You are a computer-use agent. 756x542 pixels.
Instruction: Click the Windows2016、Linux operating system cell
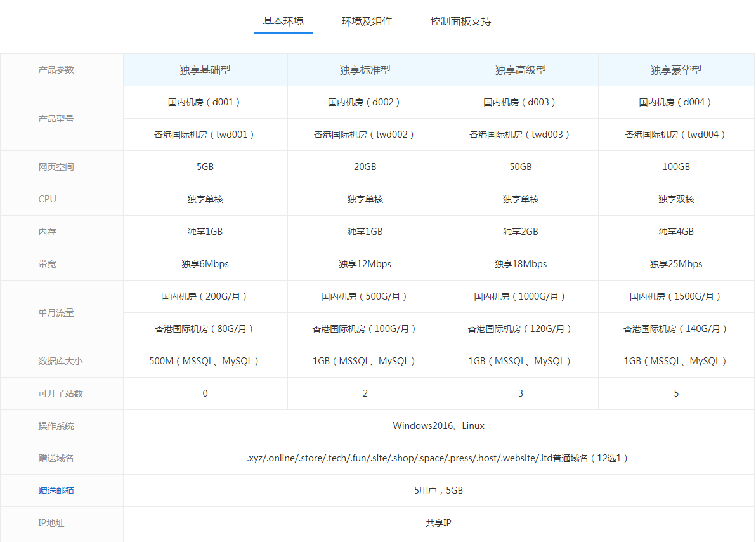(x=438, y=426)
